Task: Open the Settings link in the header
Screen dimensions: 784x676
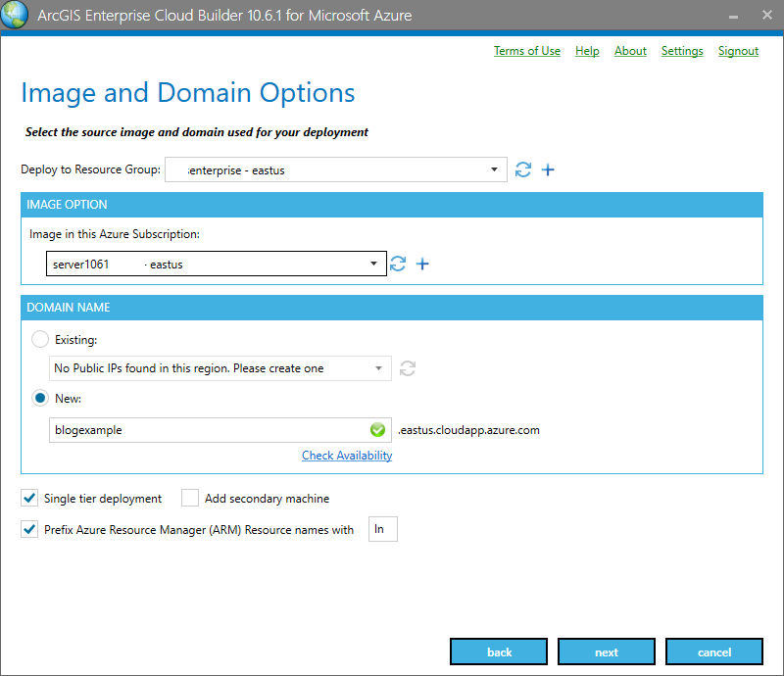Action: (682, 51)
